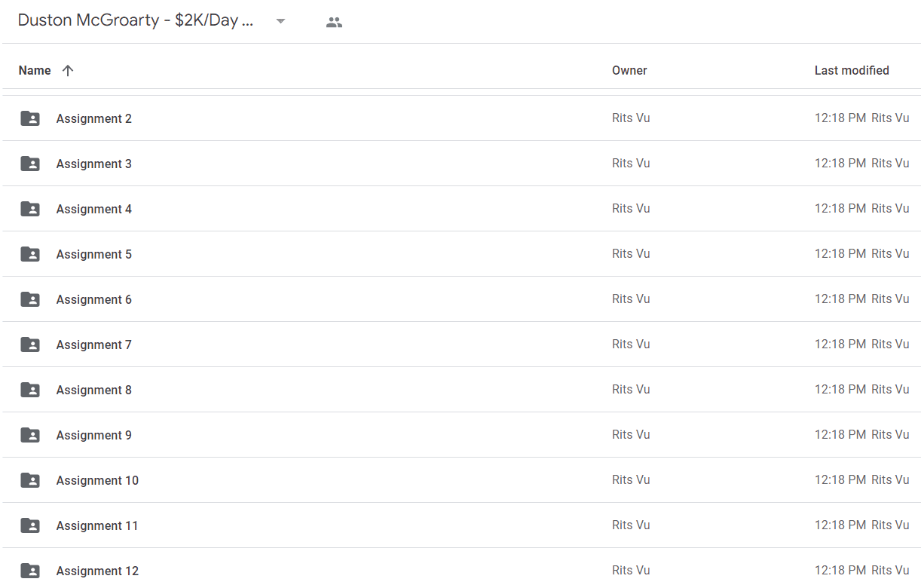Click the Assignment 4 folder icon
Viewport: 921px width, 588px height.
click(x=30, y=209)
